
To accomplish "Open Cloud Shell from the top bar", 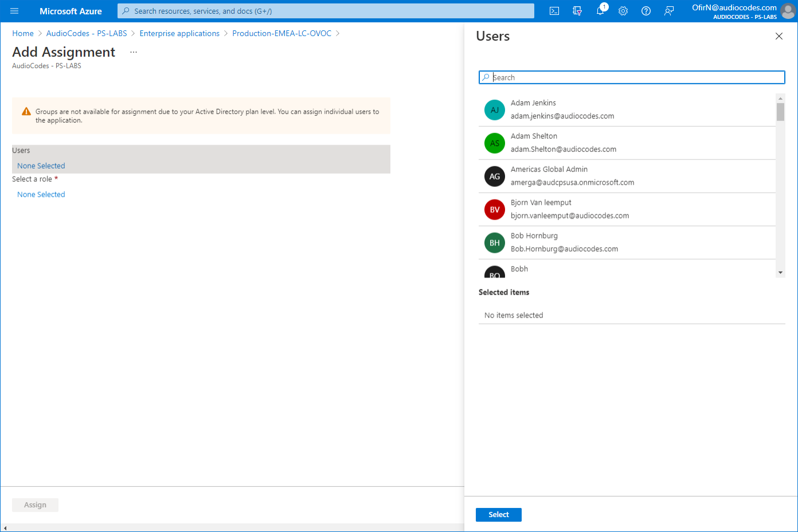I will coord(554,11).
